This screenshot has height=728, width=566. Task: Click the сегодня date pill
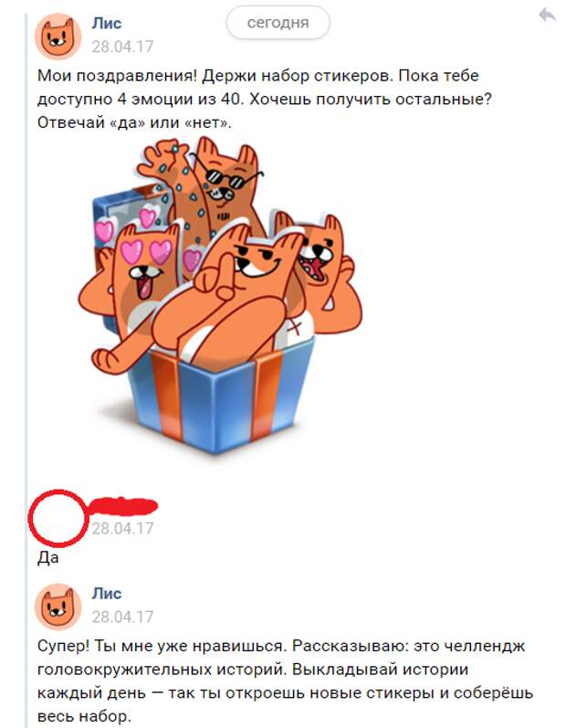click(x=278, y=23)
